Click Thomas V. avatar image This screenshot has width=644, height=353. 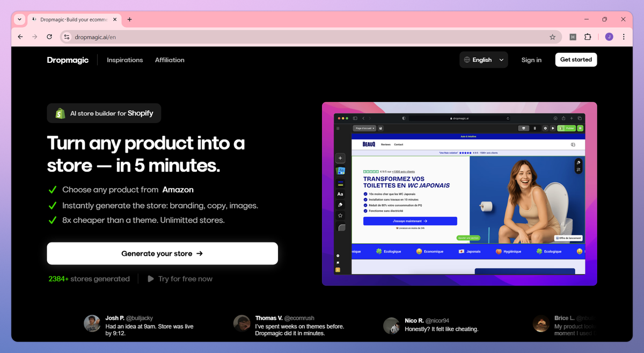[x=242, y=323]
